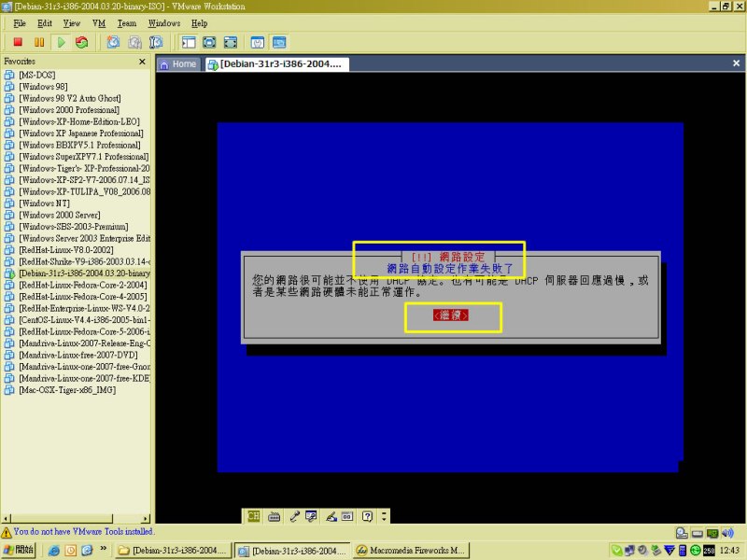Select [MS-DOS] in Favorites

[37, 75]
